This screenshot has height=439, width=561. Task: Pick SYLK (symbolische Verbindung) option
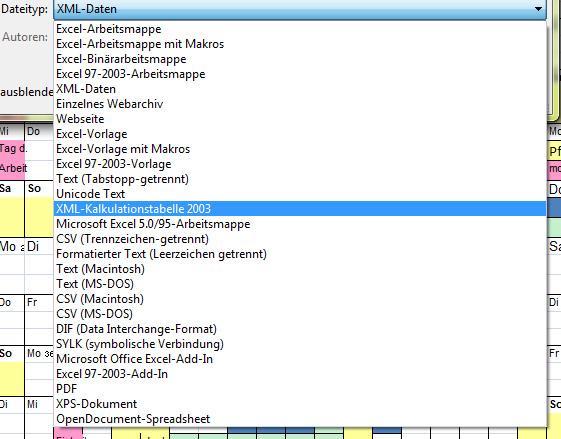(x=300, y=344)
